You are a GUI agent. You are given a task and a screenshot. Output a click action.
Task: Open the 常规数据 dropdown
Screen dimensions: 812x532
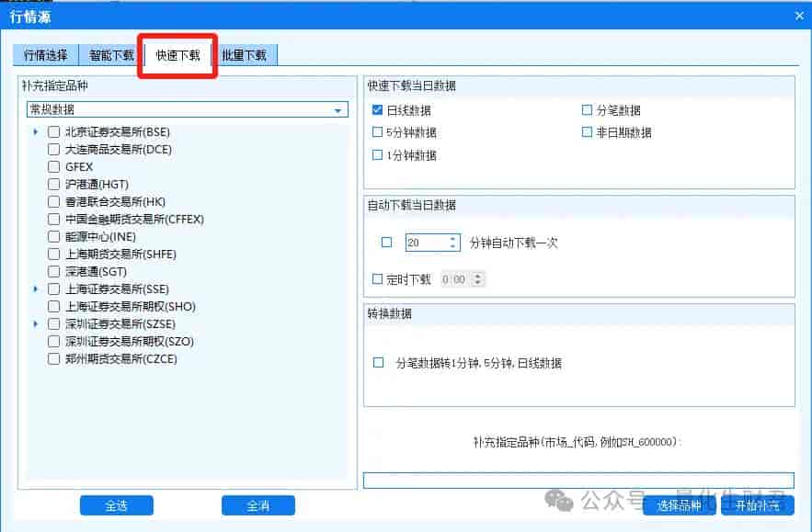point(187,109)
